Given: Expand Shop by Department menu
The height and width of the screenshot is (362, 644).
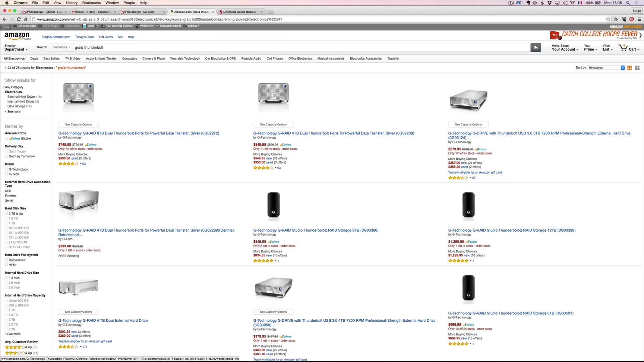Looking at the screenshot, I should point(16,48).
